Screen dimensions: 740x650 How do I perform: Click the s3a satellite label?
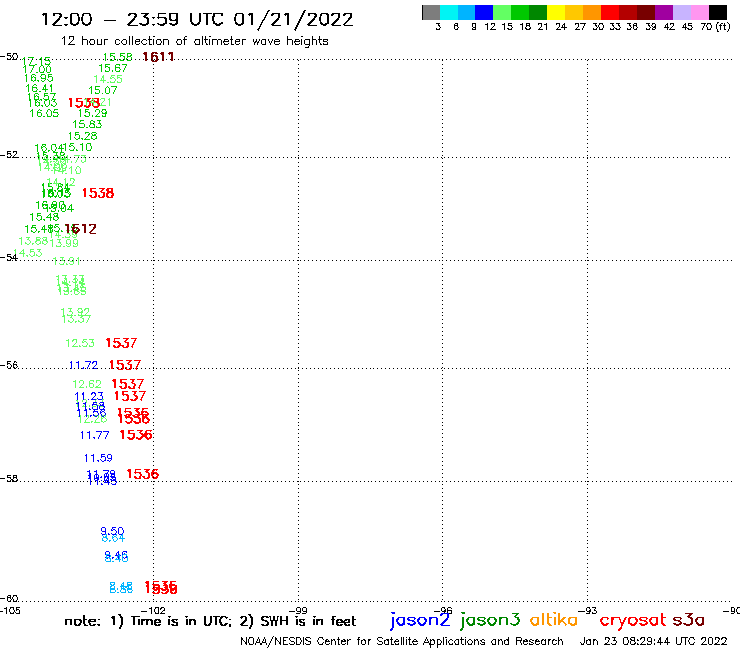pos(688,620)
